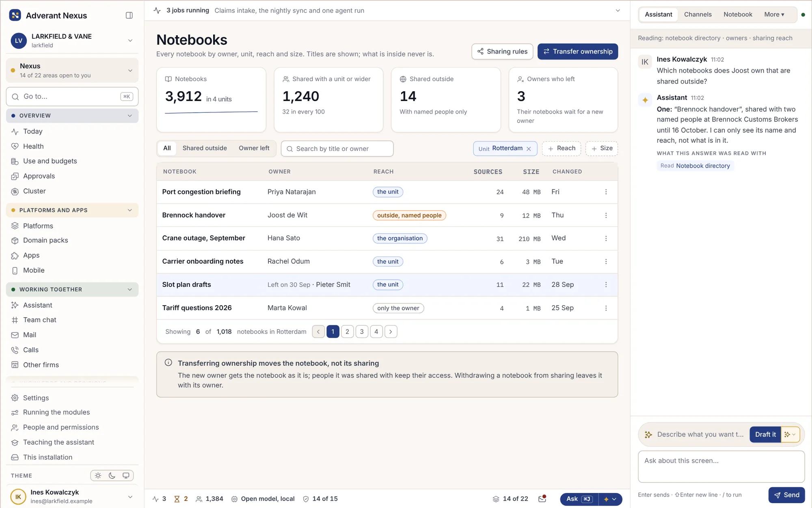Image resolution: width=812 pixels, height=508 pixels.
Task: Open Teaching the assistant page
Action: [58, 442]
